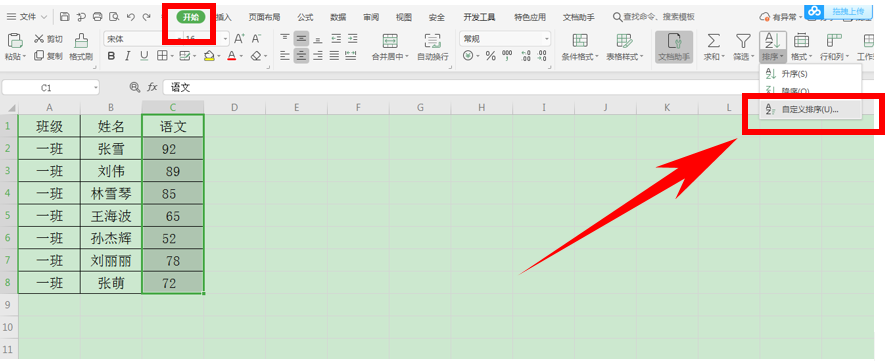
Task: Click the Merge and Center icon
Action: 390,40
